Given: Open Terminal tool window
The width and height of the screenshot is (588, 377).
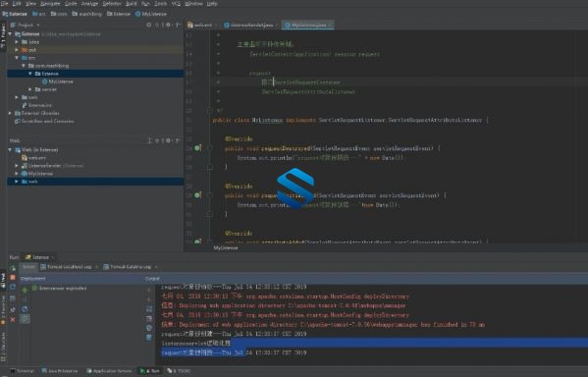Looking at the screenshot, I should [x=23, y=371].
